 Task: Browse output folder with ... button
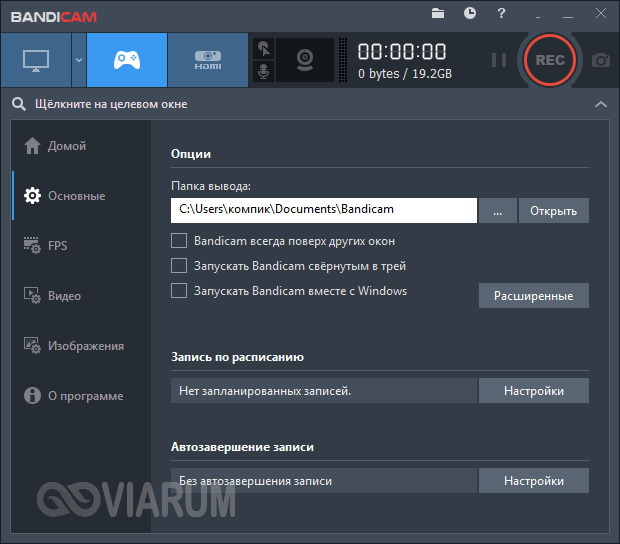click(497, 210)
